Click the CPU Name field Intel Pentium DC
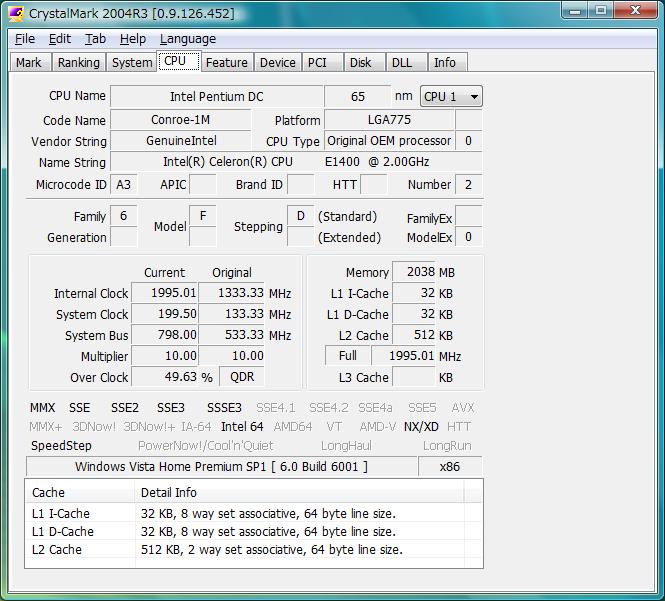 [x=216, y=97]
